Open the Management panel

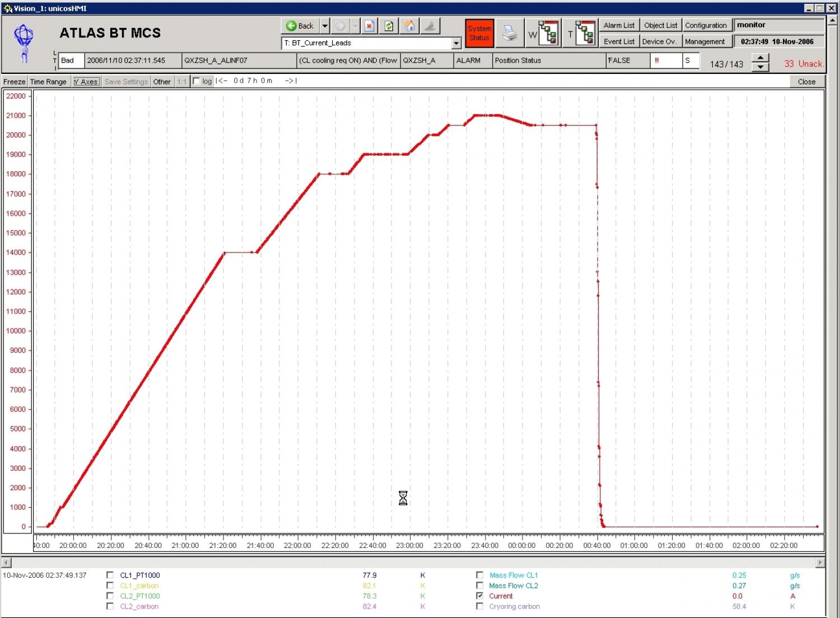pyautogui.click(x=706, y=41)
